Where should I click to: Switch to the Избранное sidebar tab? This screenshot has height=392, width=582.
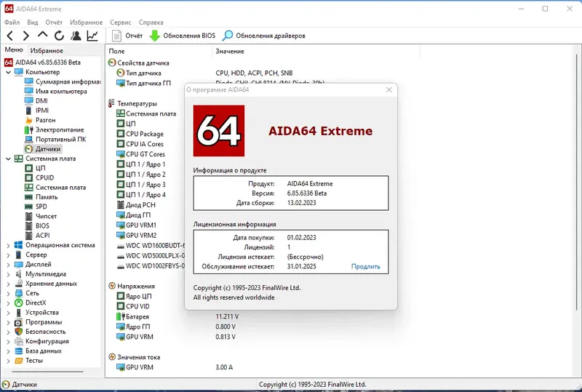point(47,50)
